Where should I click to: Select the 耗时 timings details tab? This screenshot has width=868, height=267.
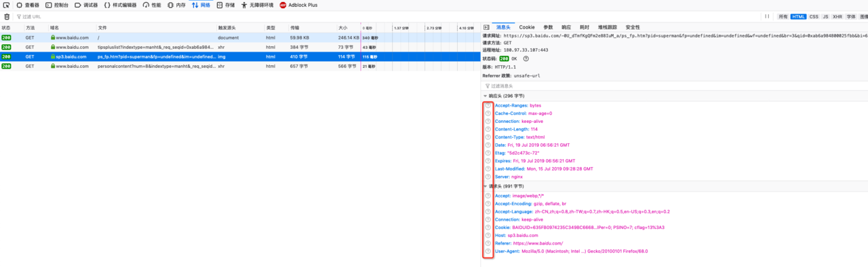(x=585, y=27)
